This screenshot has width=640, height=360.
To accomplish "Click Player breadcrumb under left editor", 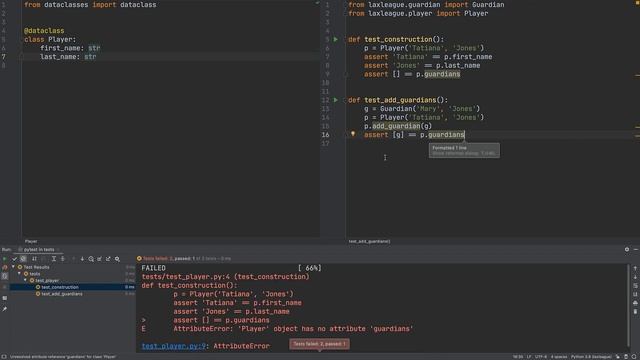I will click(31, 241).
